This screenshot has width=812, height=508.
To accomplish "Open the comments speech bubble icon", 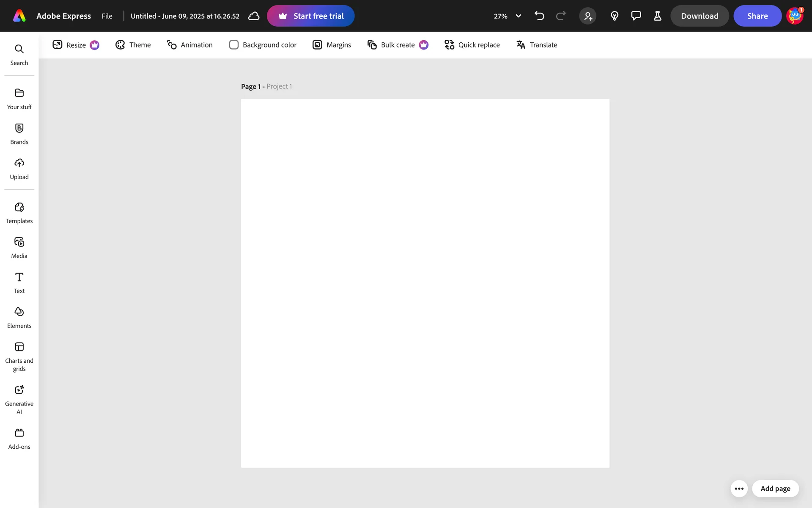I will (636, 16).
